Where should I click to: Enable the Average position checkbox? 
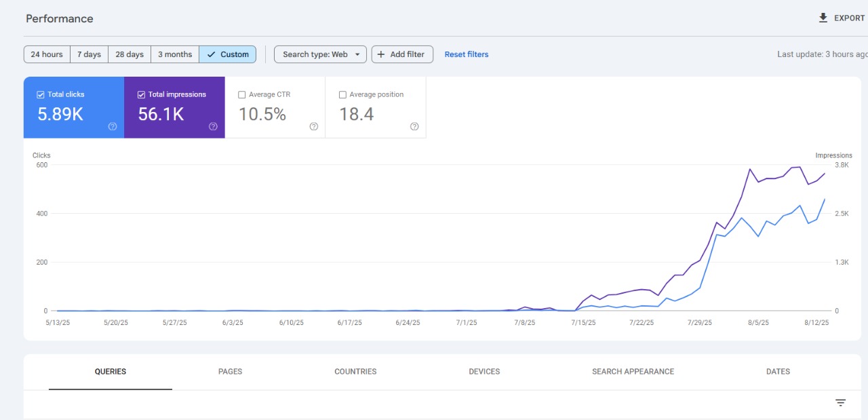pos(342,95)
